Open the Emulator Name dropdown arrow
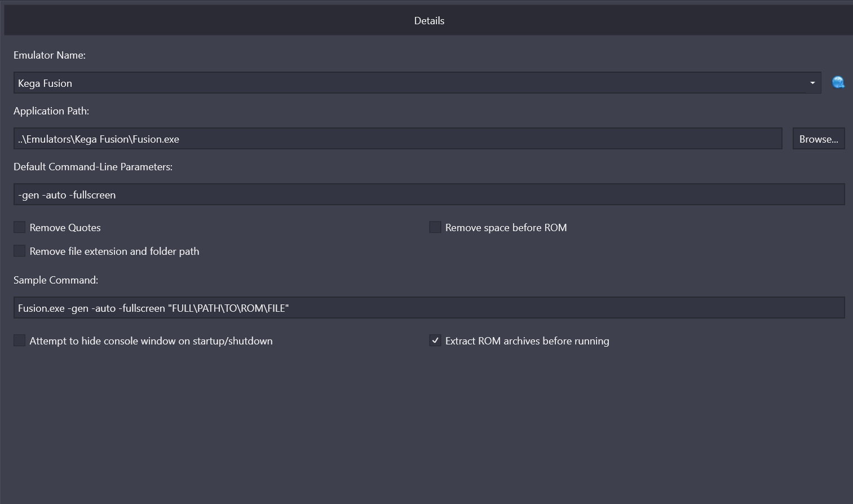 812,83
